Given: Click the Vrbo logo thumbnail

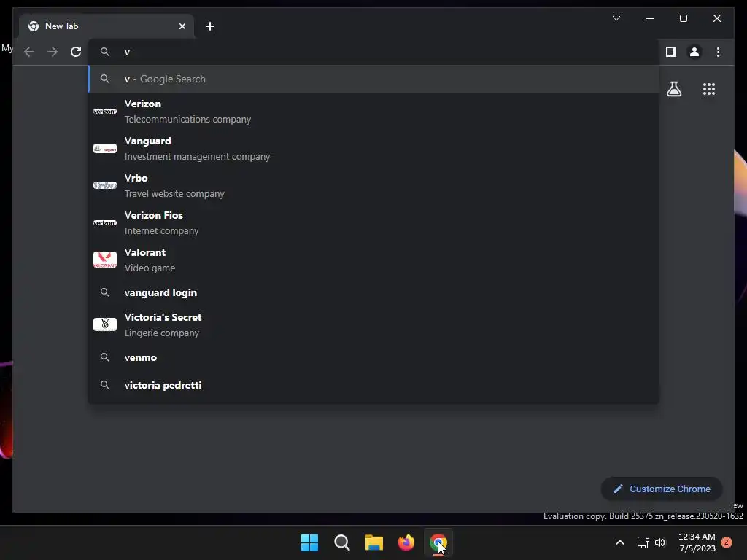Looking at the screenshot, I should pos(105,186).
